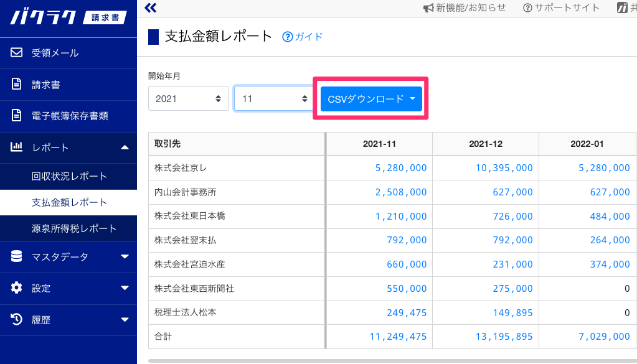The width and height of the screenshot is (637, 364).
Task: Open the start month dropdown showing 11
Action: pos(273,98)
